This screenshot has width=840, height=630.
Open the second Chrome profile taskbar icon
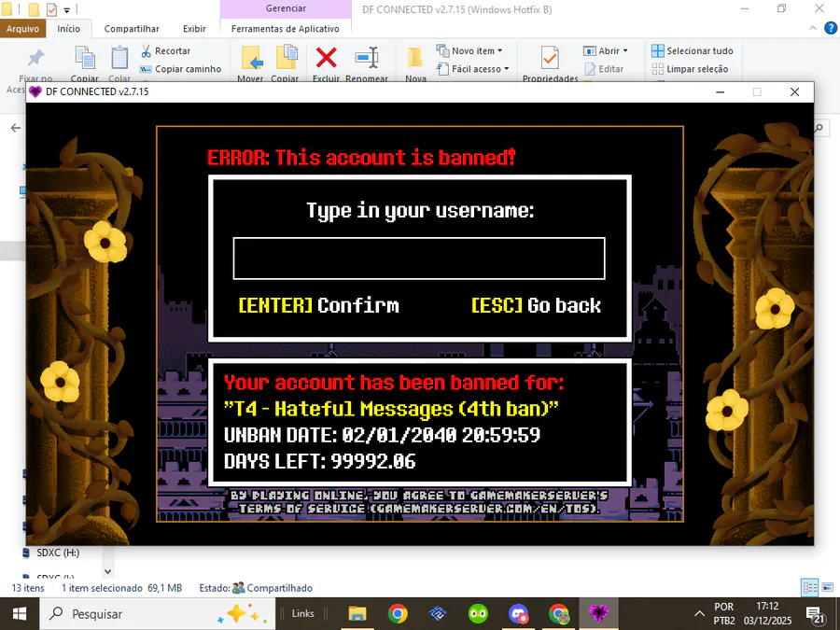click(x=558, y=614)
